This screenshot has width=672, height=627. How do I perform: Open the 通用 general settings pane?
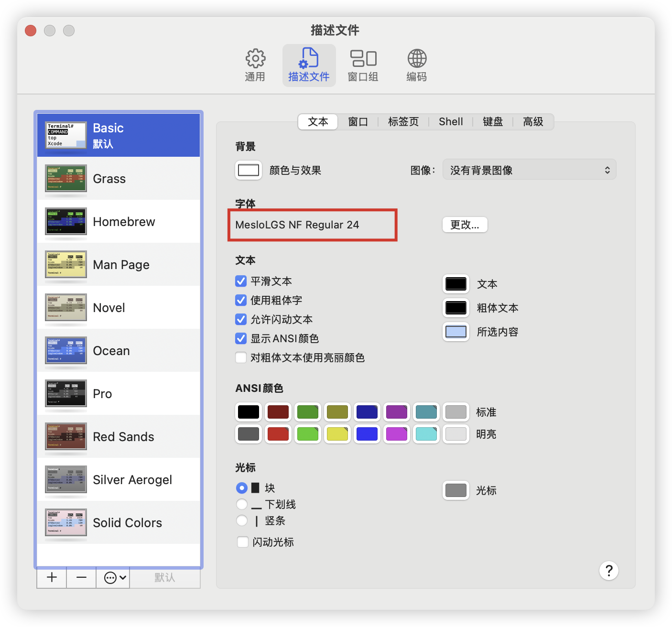[x=255, y=65]
